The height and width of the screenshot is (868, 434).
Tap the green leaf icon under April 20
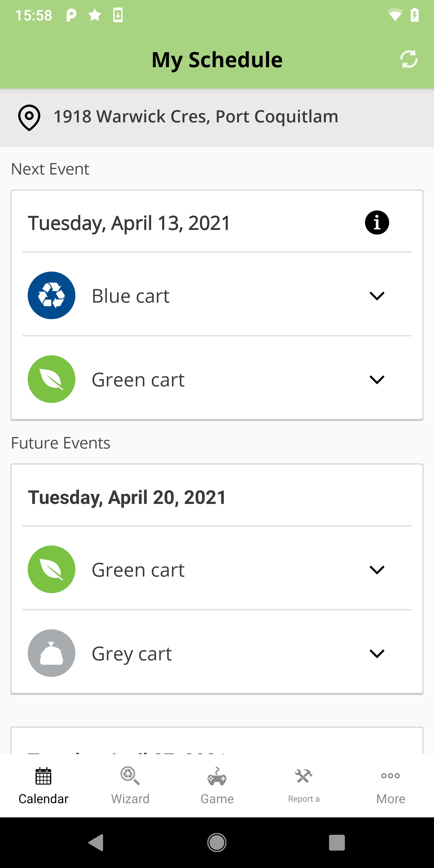[x=52, y=569]
